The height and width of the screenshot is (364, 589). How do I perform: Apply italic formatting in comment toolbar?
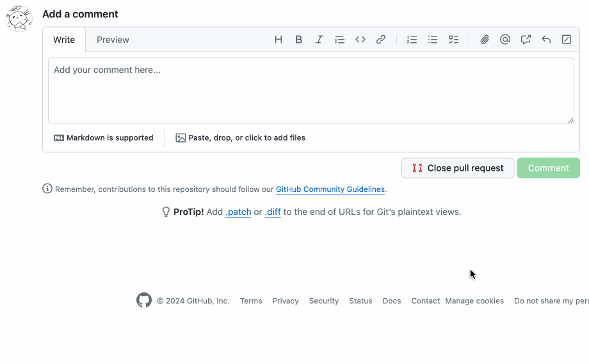point(319,40)
